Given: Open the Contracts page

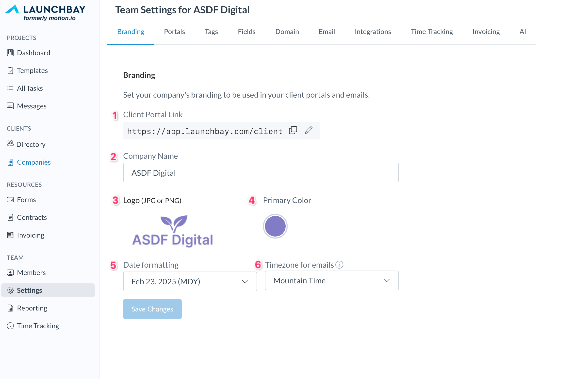Looking at the screenshot, I should 32,217.
